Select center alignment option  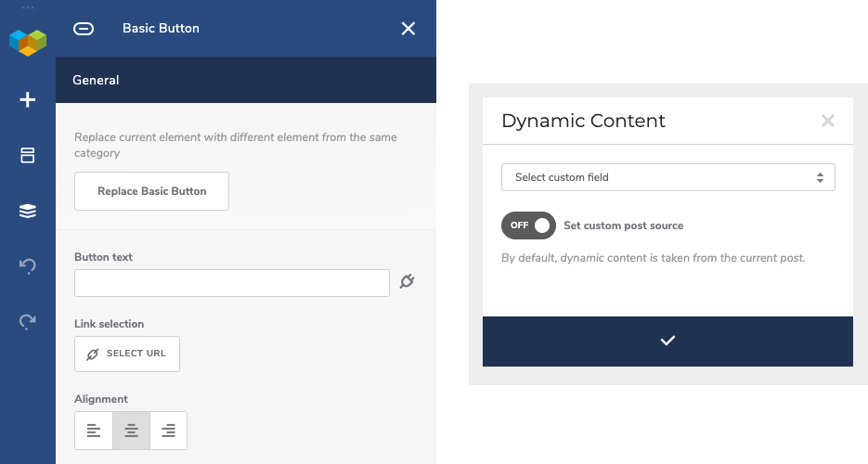[131, 431]
